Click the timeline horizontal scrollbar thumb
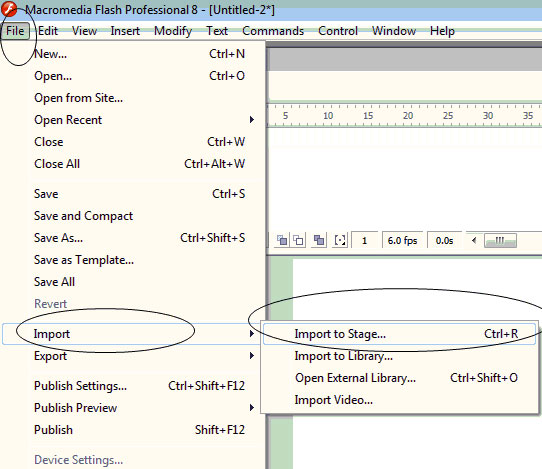The width and height of the screenshot is (542, 469). coord(500,240)
